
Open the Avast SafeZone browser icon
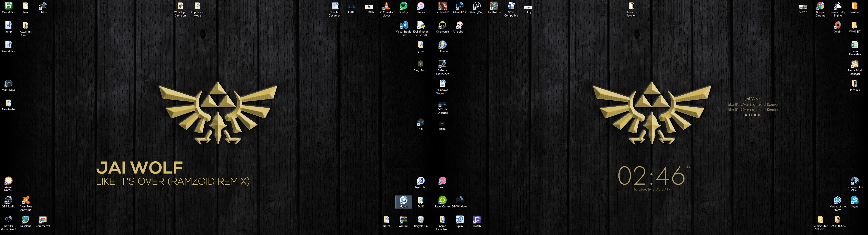click(x=8, y=185)
